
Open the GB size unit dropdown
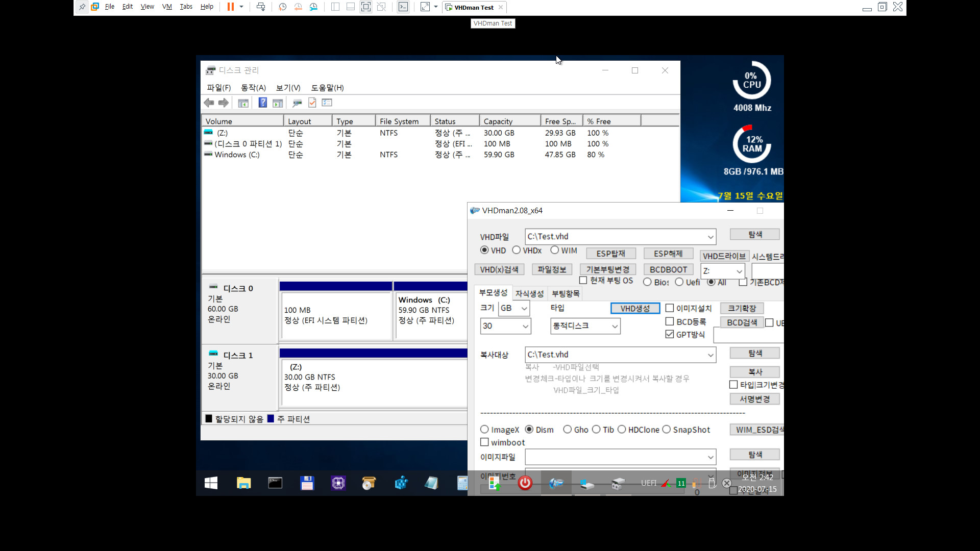524,308
